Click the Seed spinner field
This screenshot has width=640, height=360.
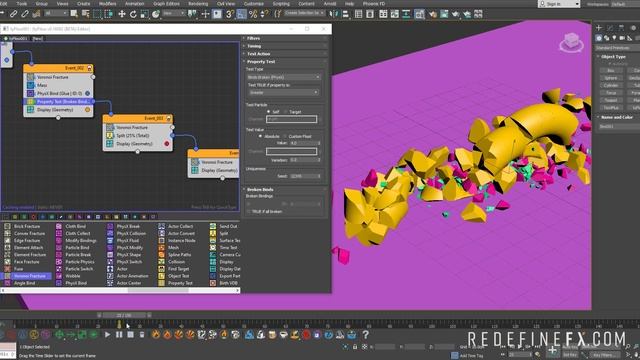[304, 176]
